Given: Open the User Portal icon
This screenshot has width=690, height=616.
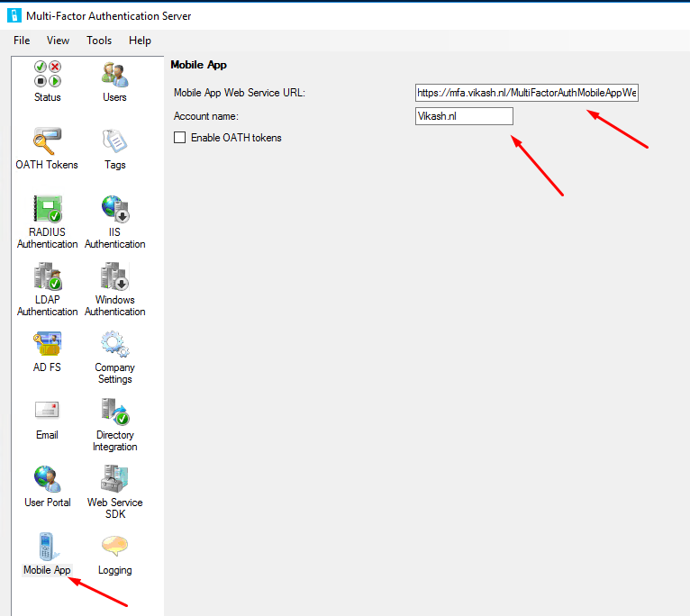Looking at the screenshot, I should pyautogui.click(x=47, y=479).
